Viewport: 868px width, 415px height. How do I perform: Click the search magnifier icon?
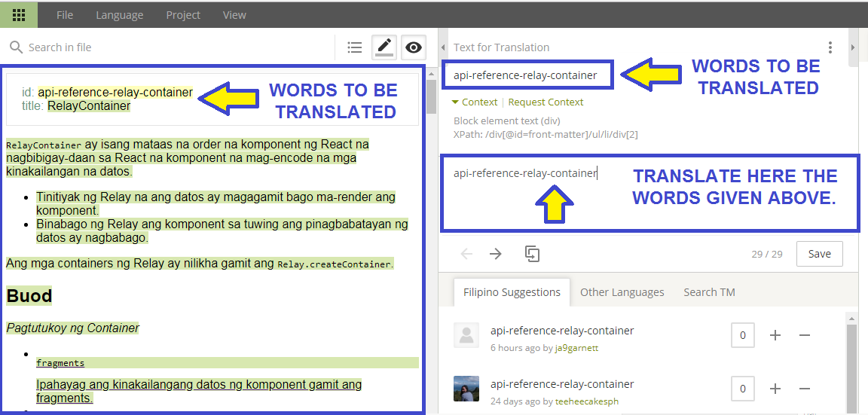[17, 47]
